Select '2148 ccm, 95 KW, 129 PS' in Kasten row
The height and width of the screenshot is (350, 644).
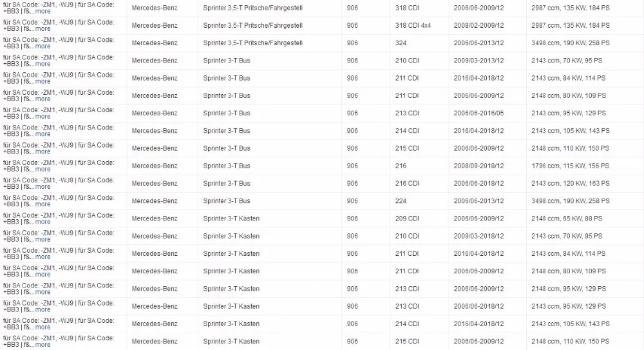pos(569,289)
